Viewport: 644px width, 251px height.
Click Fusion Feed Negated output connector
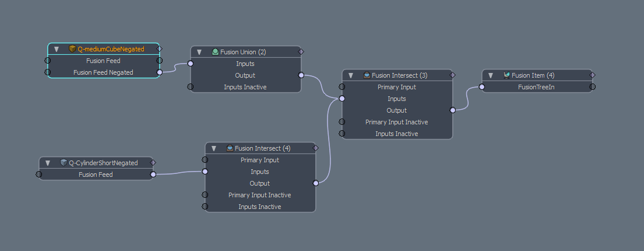tap(160, 72)
